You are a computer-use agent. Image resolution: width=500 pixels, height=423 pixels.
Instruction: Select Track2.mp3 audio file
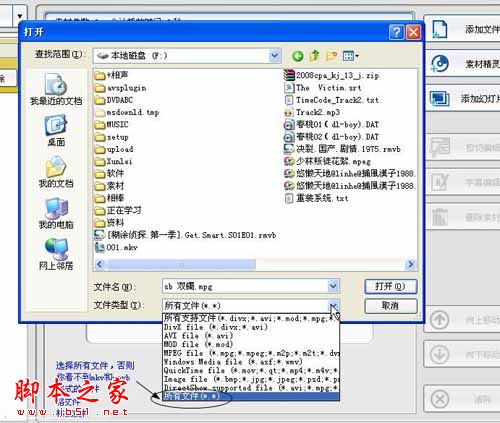[312, 112]
